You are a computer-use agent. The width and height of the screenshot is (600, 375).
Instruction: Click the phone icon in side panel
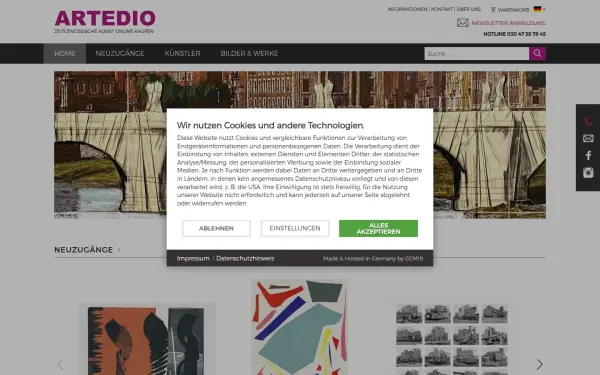pos(588,122)
